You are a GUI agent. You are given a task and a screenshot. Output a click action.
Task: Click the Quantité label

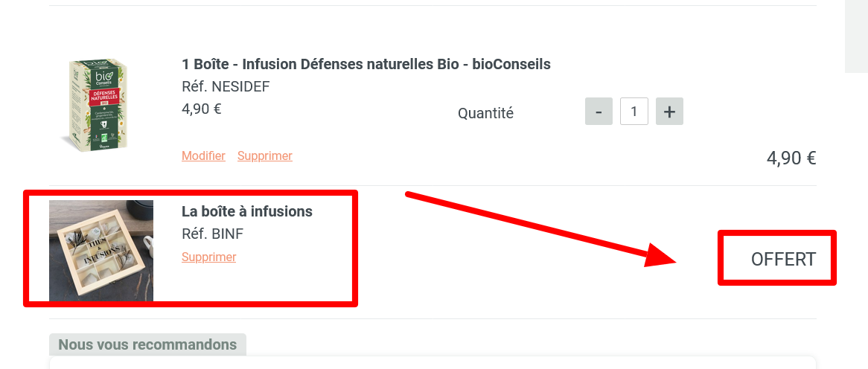485,113
